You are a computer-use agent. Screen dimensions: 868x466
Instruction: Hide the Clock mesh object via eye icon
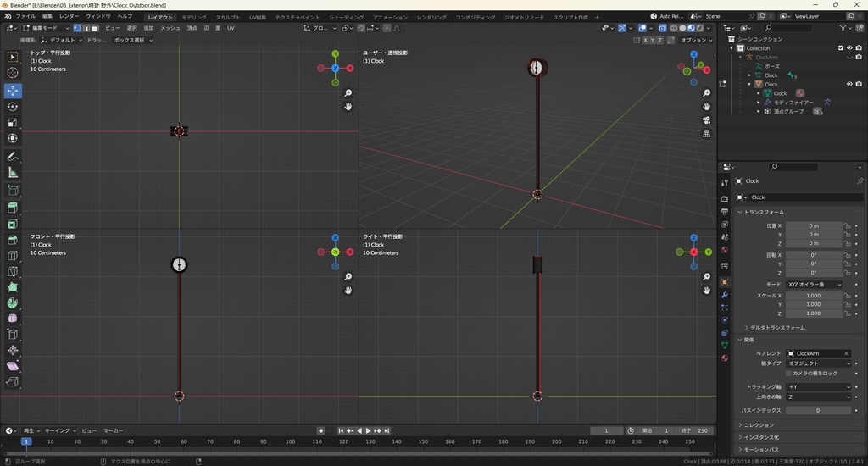[x=849, y=84]
